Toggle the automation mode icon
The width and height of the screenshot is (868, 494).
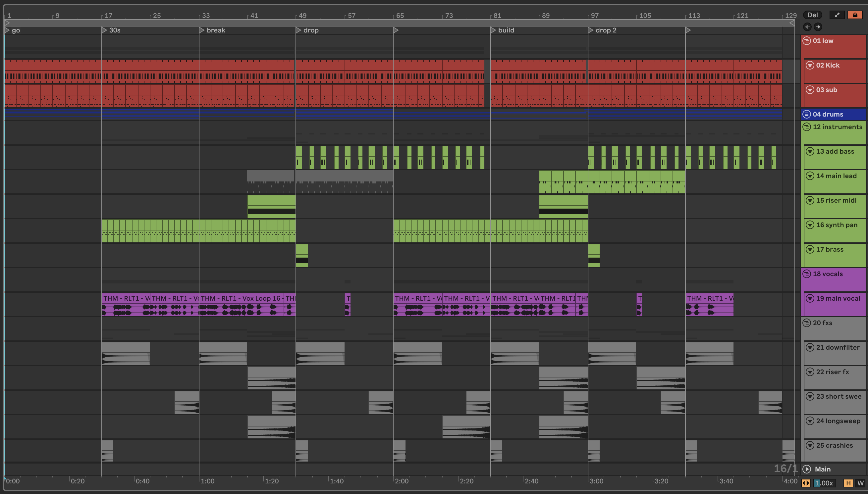coord(837,15)
